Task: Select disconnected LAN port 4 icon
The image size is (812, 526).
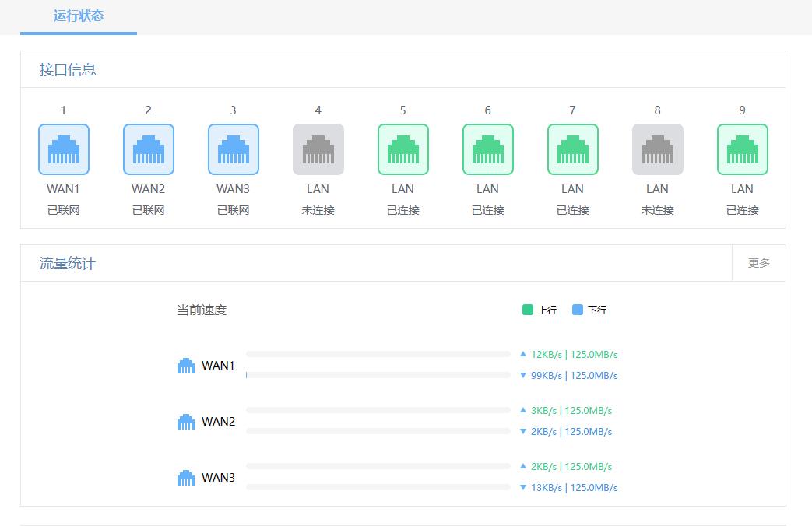Action: point(318,149)
